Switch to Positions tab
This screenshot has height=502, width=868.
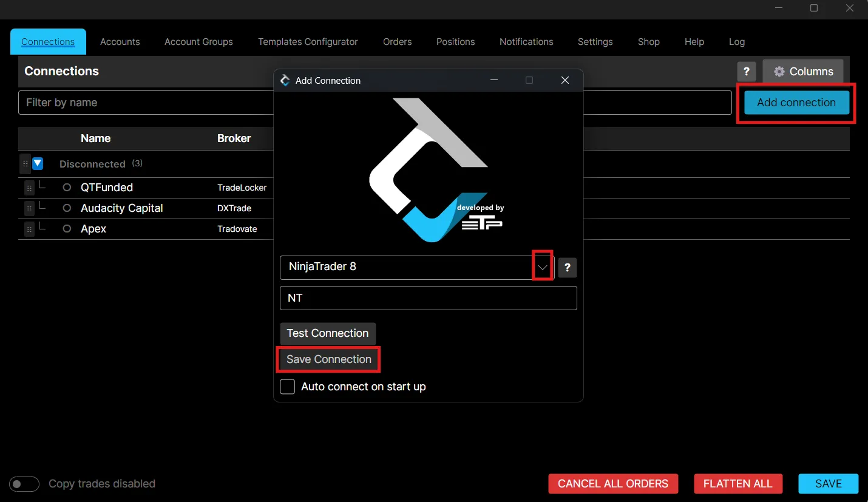tap(456, 42)
